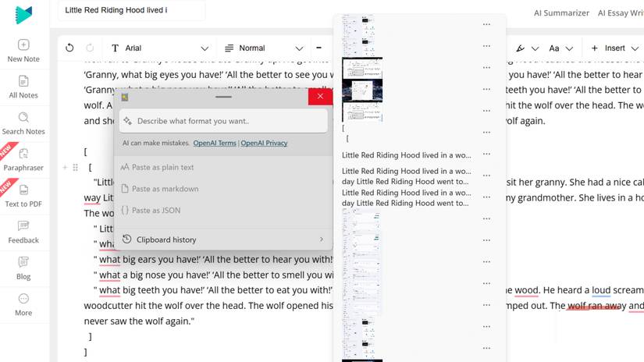
Task: Click the drag handle beside the bracket line
Action: pyautogui.click(x=75, y=168)
